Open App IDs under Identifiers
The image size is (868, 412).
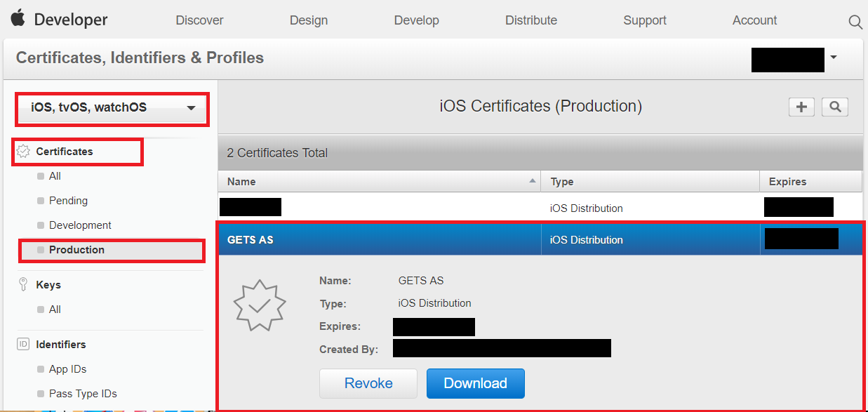pos(67,369)
